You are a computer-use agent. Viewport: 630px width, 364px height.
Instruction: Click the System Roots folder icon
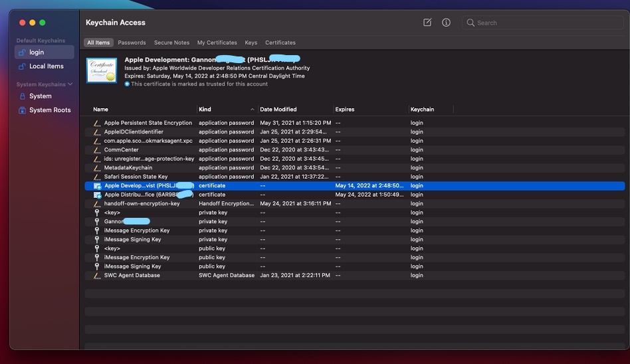pyautogui.click(x=22, y=110)
